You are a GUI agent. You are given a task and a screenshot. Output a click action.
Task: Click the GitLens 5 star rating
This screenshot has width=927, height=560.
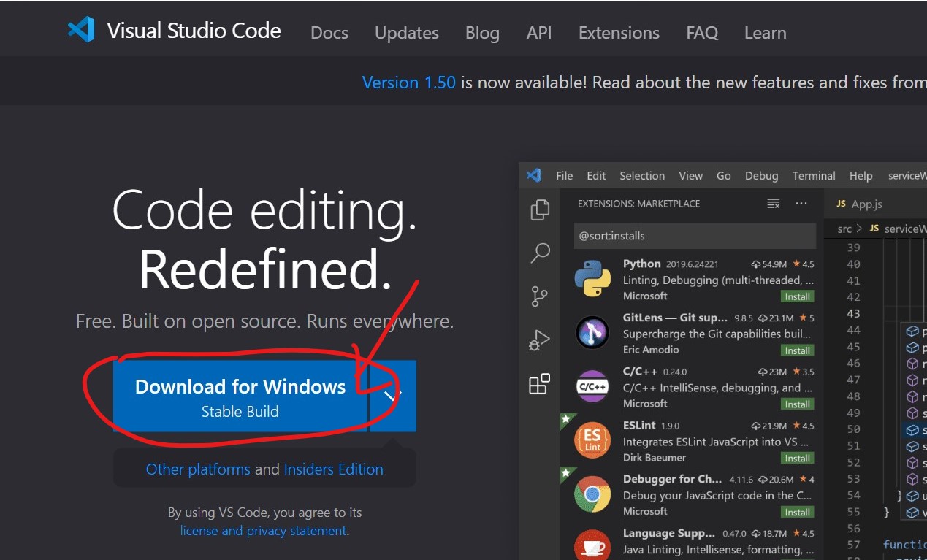point(806,318)
